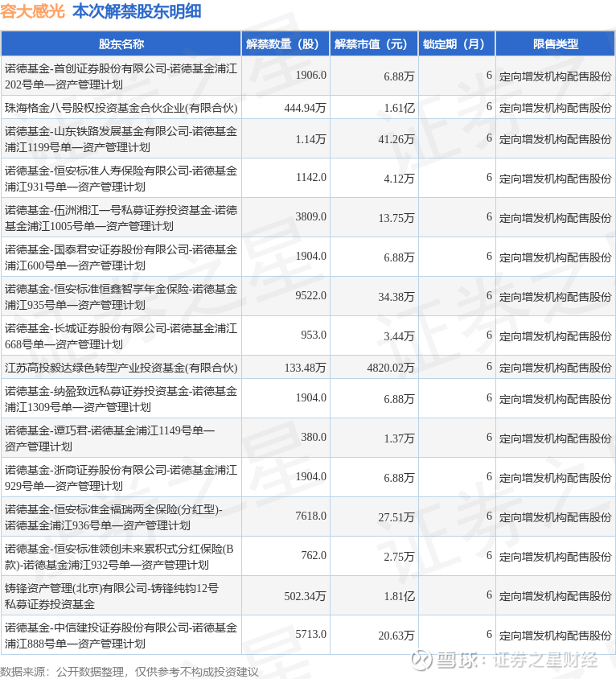Image resolution: width=616 pixels, height=679 pixels.
Task: Select the 领创未来累积式分红保险 cell
Action: (x=121, y=556)
